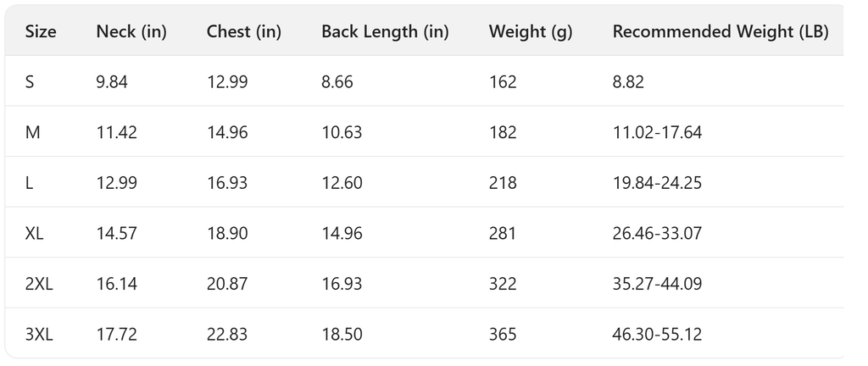Click the 46.30-55.12 recommended weight cell
868x366 pixels.
tap(657, 335)
